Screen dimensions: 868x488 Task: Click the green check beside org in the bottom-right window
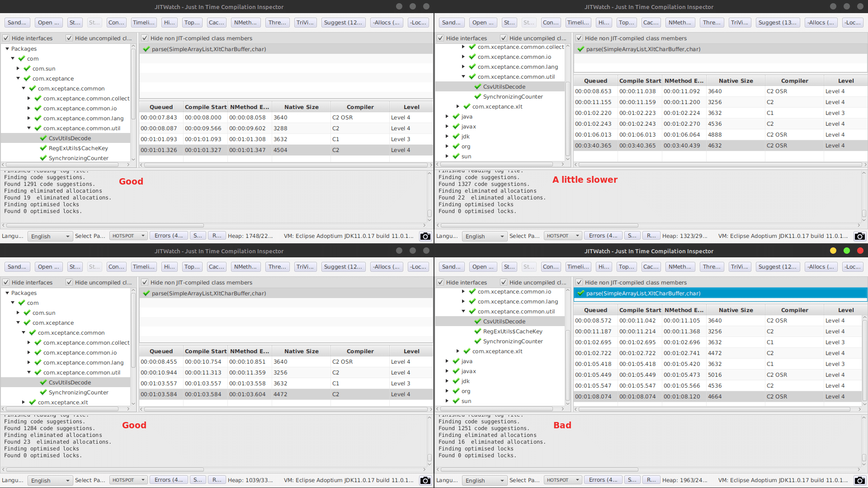tap(456, 391)
